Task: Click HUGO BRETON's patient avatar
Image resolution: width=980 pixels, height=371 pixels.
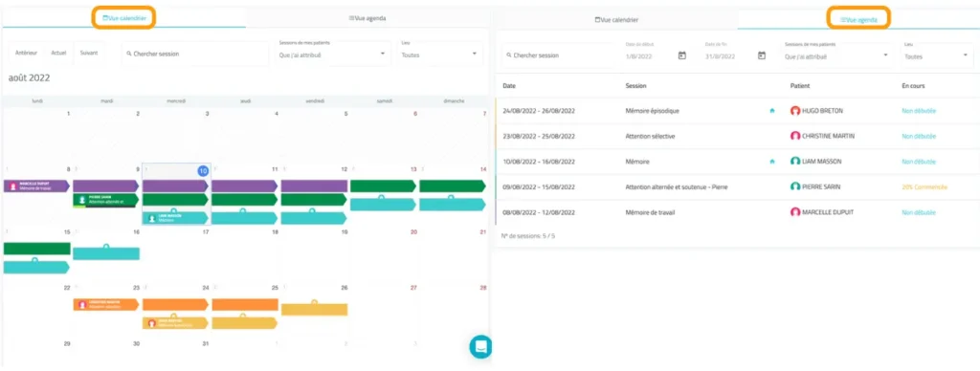Action: (x=795, y=111)
